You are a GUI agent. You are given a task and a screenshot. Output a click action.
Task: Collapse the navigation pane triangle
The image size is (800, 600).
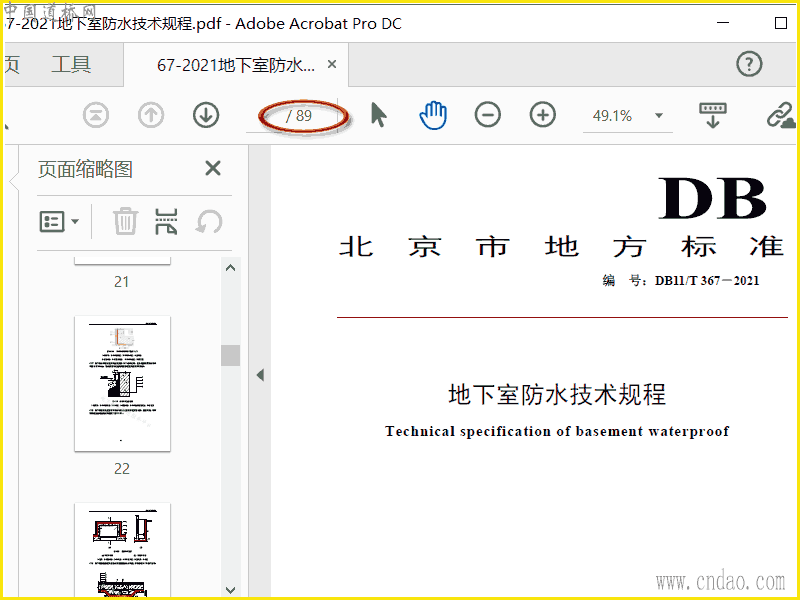pos(260,375)
